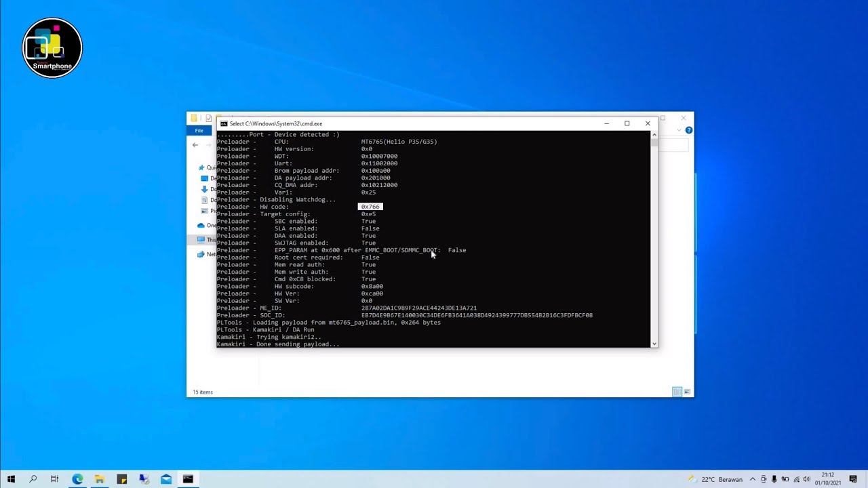This screenshot has width=868, height=488.
Task: Switch Explorer to details view icon
Action: (677, 392)
